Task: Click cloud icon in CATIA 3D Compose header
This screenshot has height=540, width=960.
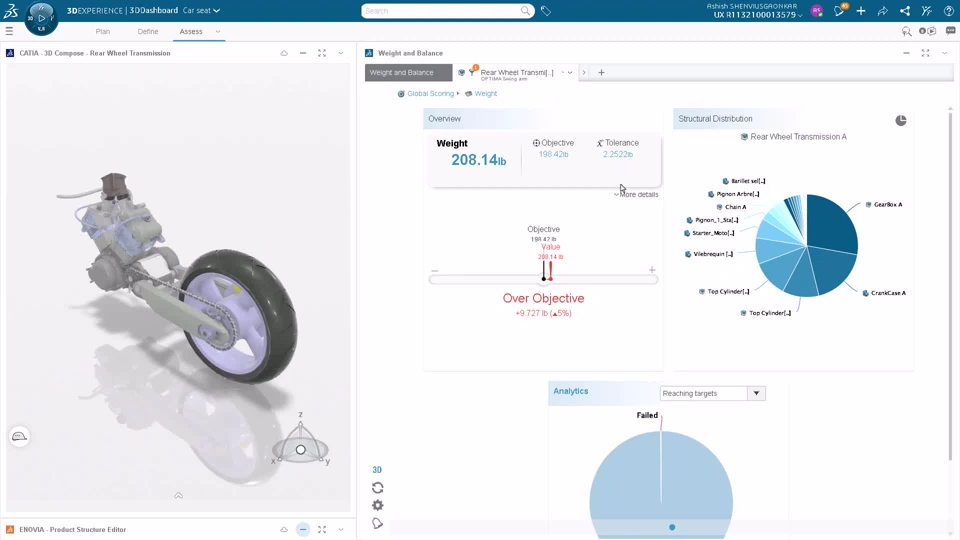Action: (284, 53)
